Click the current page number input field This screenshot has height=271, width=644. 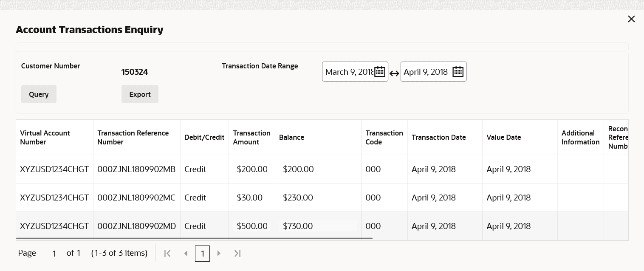[54, 254]
